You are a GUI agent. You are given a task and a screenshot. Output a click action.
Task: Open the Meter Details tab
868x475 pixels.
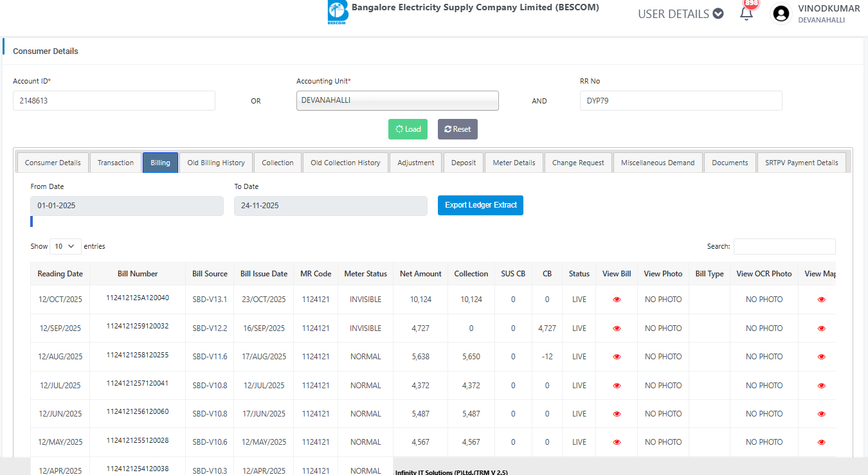(514, 163)
